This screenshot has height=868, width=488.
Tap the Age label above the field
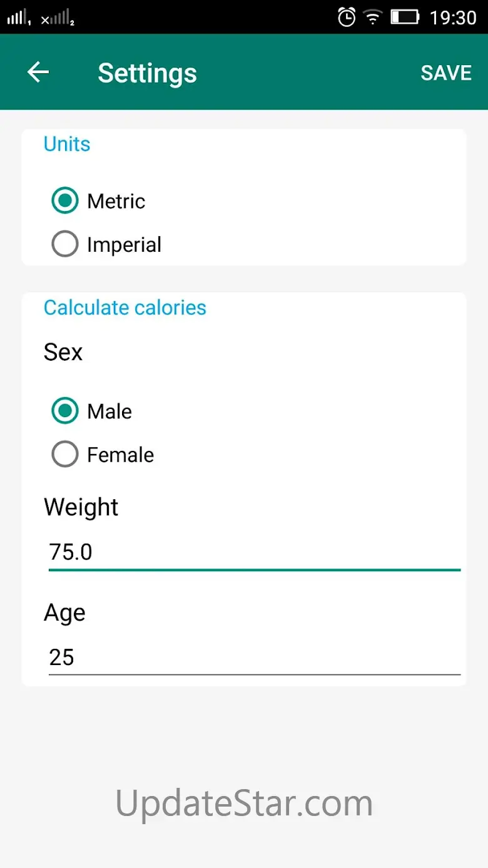coord(64,612)
